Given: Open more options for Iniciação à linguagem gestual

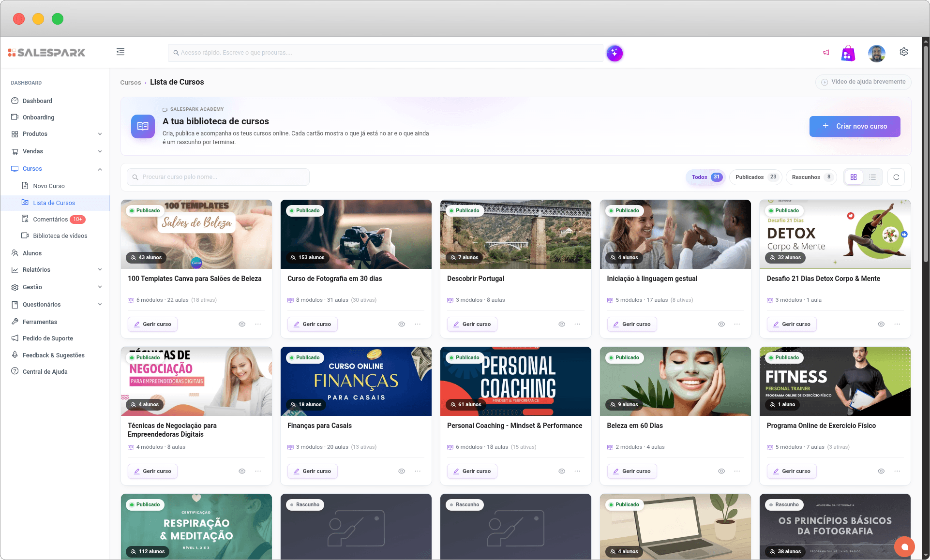Looking at the screenshot, I should tap(737, 324).
